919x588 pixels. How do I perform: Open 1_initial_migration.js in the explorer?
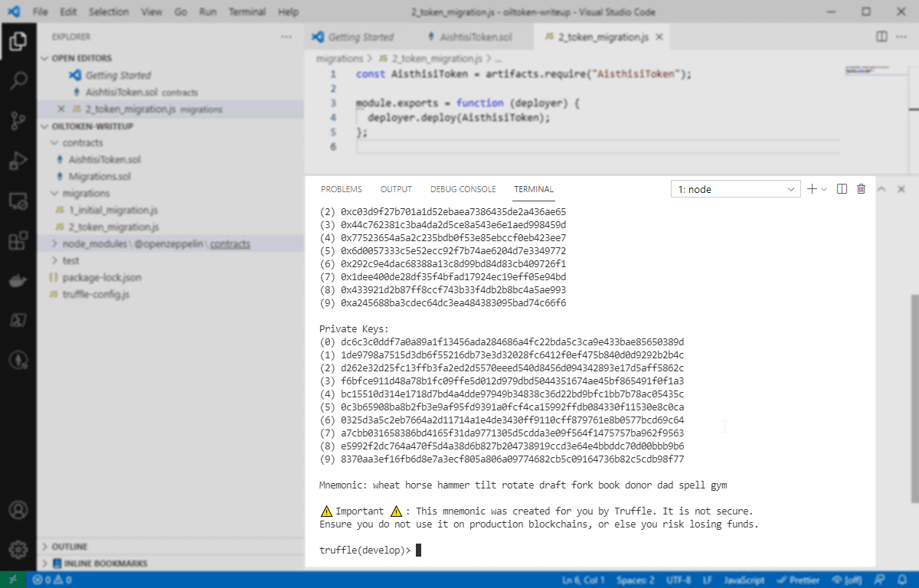click(113, 210)
